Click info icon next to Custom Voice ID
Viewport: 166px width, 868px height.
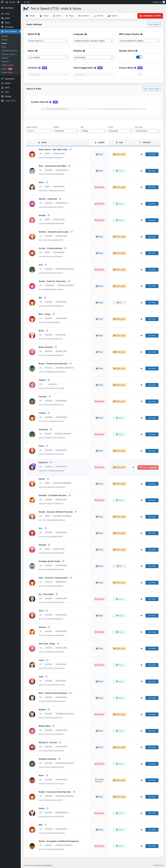pos(50,102)
